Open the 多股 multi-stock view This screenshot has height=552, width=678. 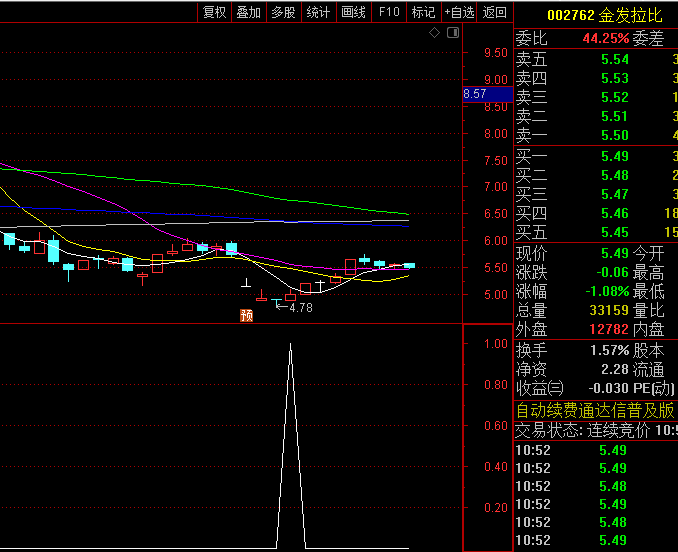pos(283,12)
